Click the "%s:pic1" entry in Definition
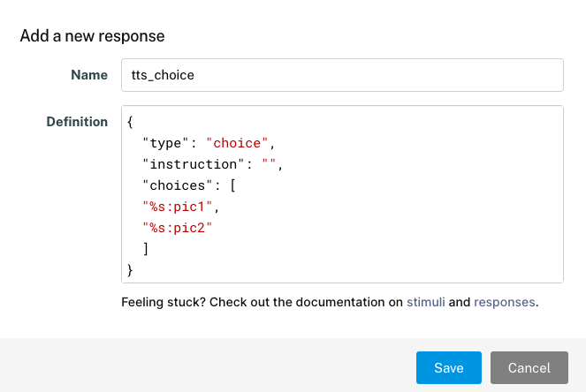The width and height of the screenshot is (586, 392). [177, 207]
